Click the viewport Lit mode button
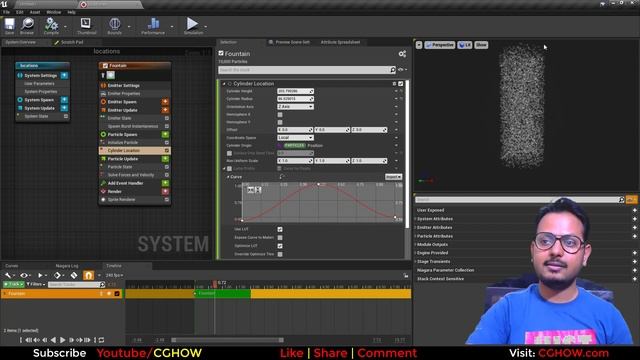The image size is (640, 360). coord(464,45)
